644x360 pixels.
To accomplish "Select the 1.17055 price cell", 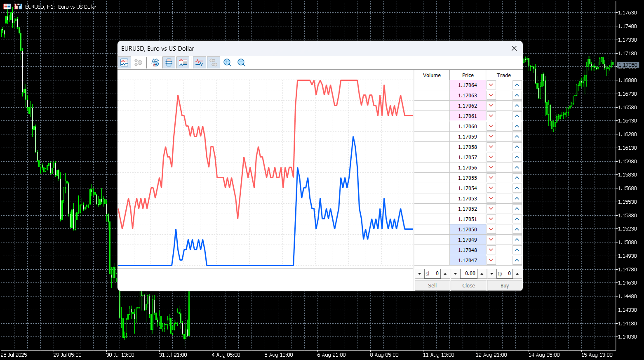I will tap(468, 178).
